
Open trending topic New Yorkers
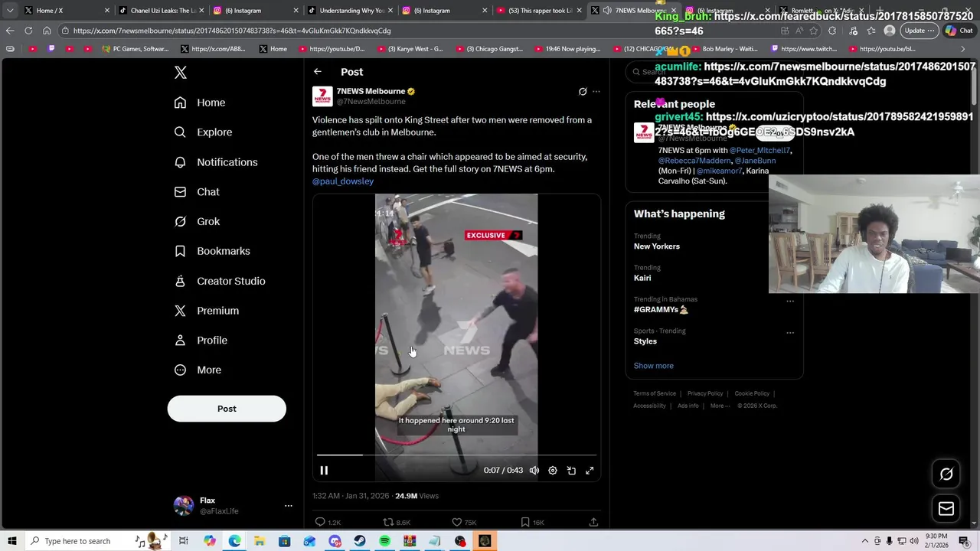pos(656,246)
